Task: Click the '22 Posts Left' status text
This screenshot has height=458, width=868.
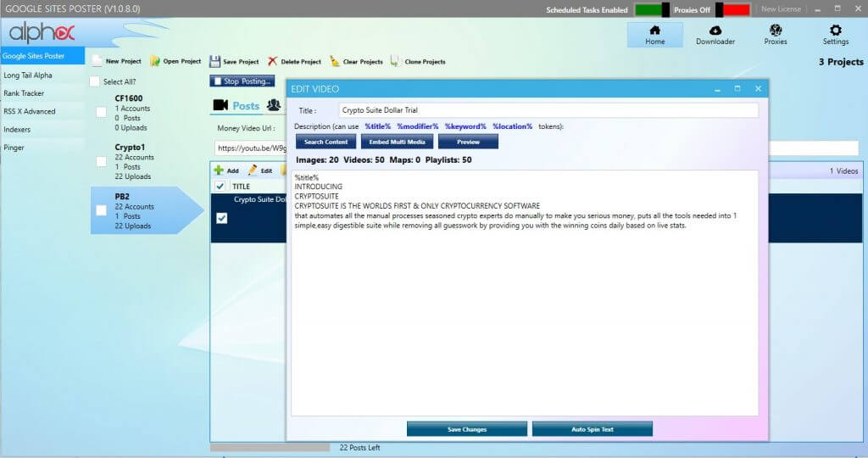Action: [359, 448]
